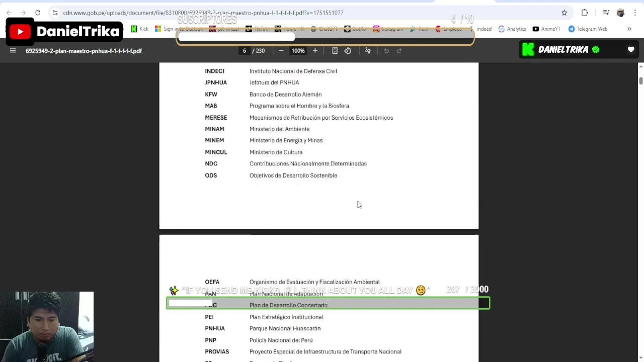The image size is (644, 362).
Task: Open the AnimeYT bookmark
Action: [546, 29]
